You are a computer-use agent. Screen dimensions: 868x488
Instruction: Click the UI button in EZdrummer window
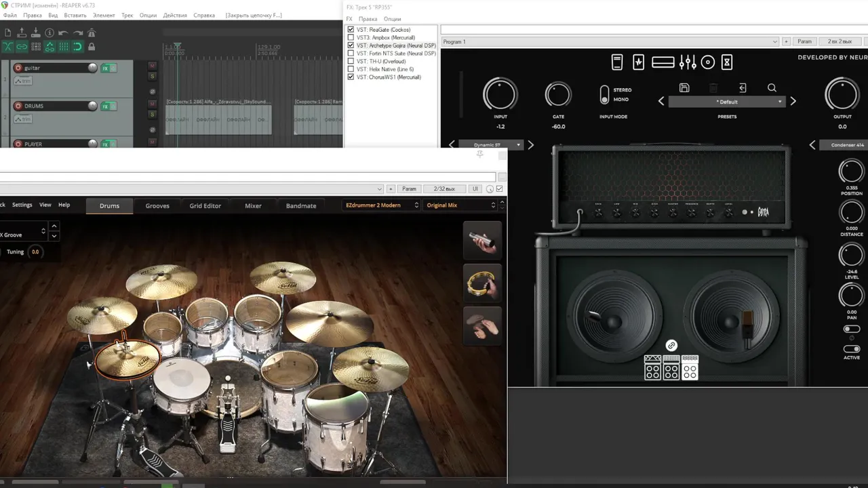(x=475, y=189)
